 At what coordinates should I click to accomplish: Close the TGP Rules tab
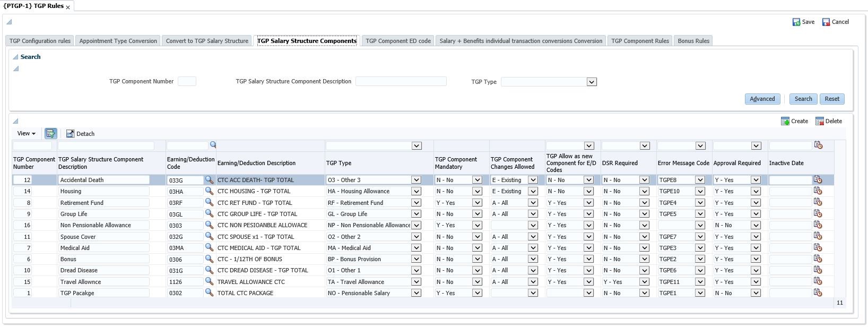[x=68, y=7]
